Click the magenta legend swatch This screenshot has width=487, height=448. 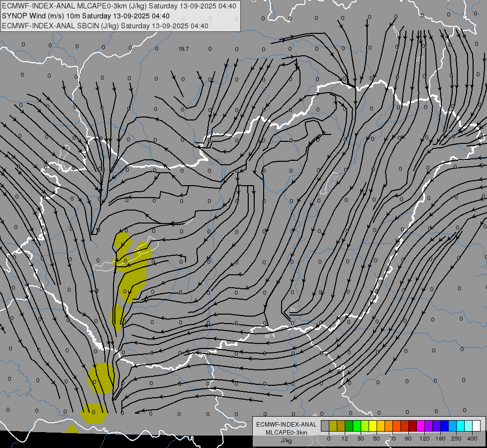pos(420,426)
